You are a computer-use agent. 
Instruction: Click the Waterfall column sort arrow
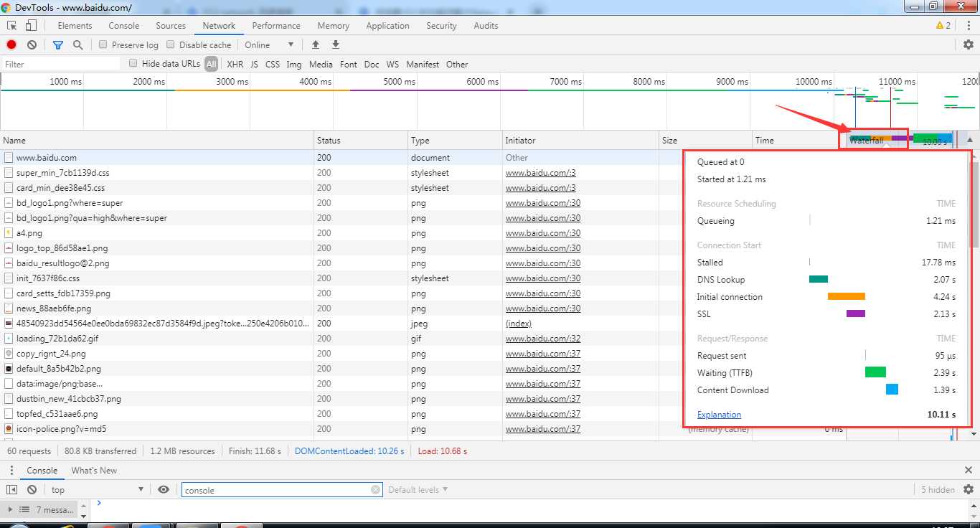click(x=970, y=140)
